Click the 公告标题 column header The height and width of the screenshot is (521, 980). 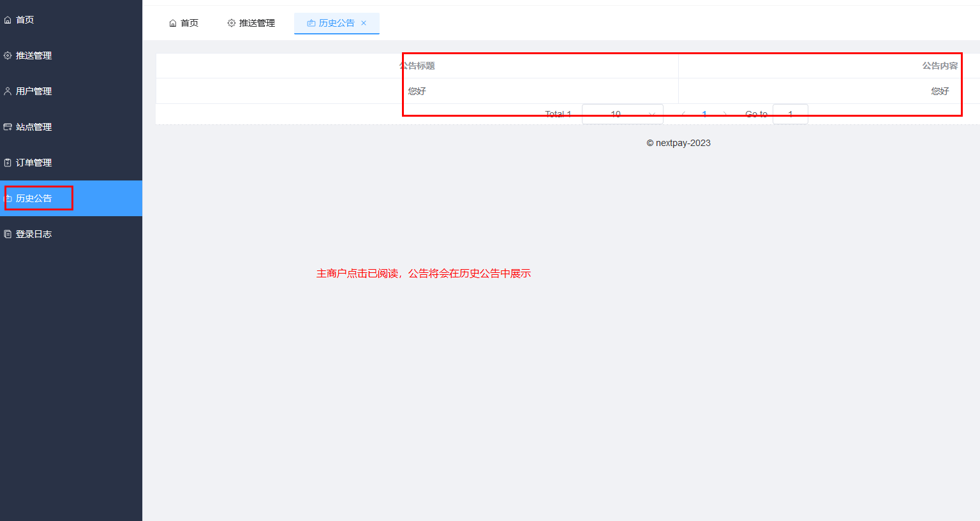(x=417, y=66)
